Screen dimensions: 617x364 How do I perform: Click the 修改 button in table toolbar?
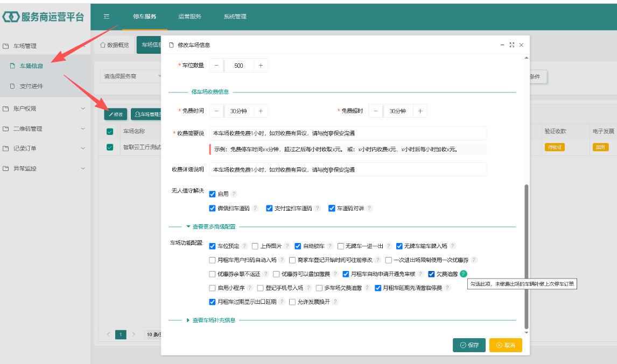[x=116, y=115]
